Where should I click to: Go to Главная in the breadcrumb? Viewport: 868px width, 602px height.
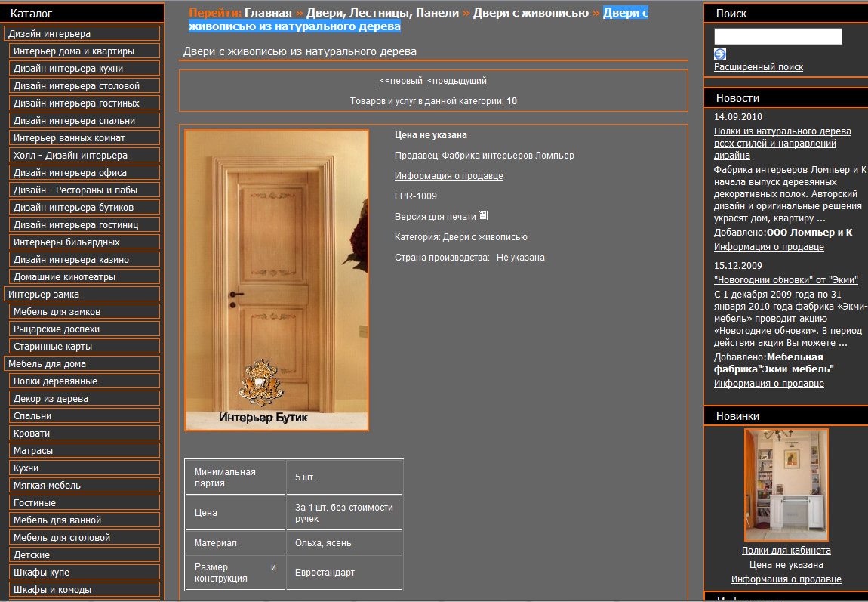268,13
